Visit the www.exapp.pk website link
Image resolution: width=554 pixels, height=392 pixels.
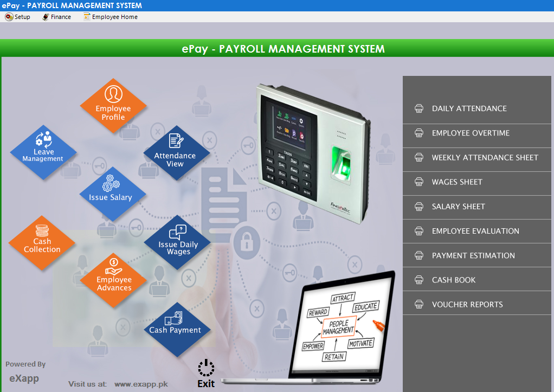coord(141,384)
